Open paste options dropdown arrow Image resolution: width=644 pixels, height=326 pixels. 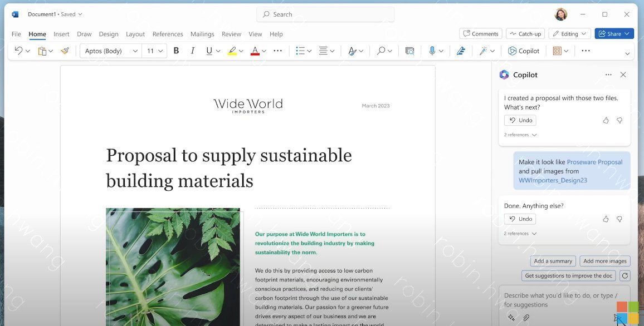51,51
